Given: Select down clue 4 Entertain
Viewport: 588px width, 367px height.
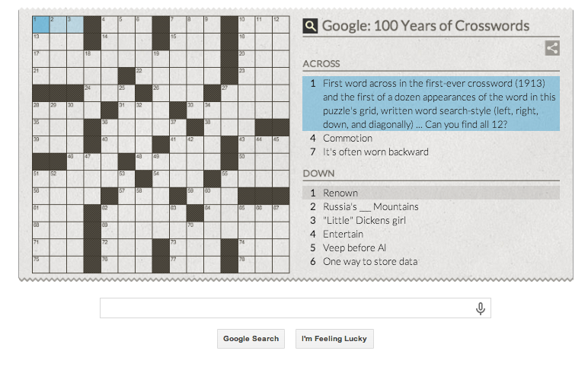Looking at the screenshot, I should (431, 235).
